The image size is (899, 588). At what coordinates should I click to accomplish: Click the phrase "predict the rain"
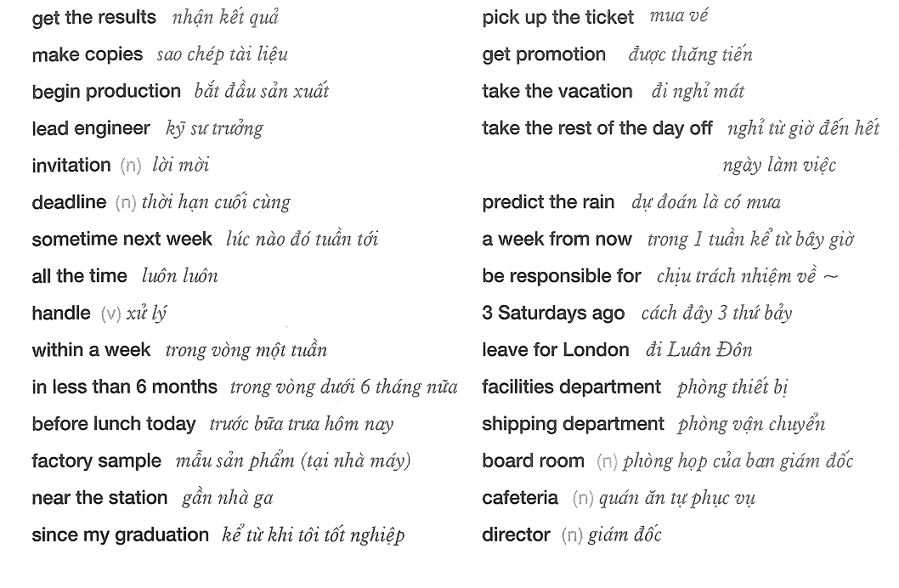[x=548, y=202]
